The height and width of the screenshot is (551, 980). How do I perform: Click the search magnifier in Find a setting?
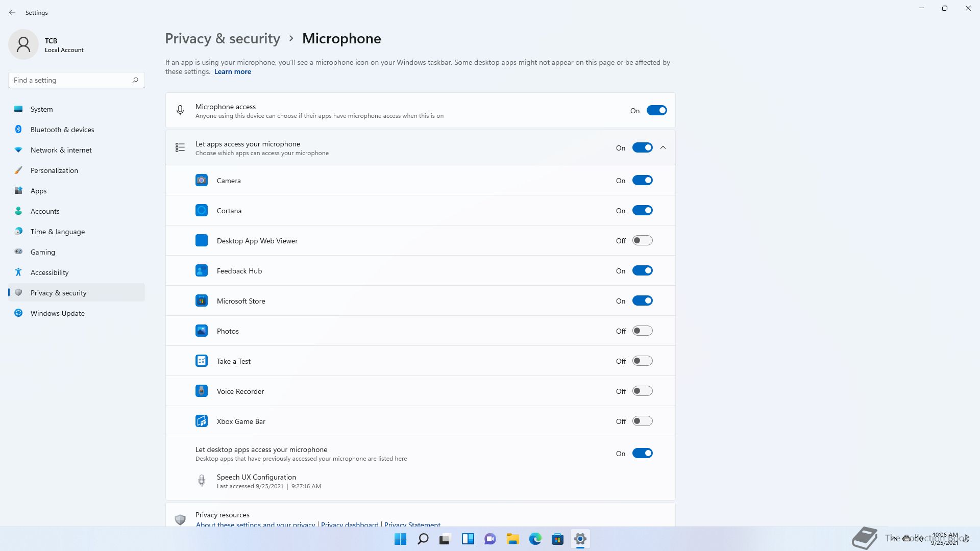pyautogui.click(x=135, y=80)
